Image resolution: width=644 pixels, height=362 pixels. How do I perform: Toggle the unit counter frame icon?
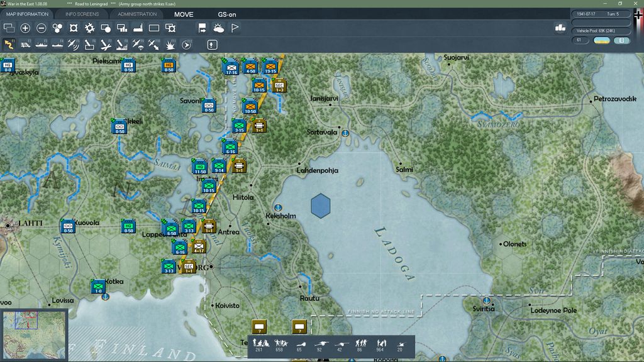click(x=74, y=28)
